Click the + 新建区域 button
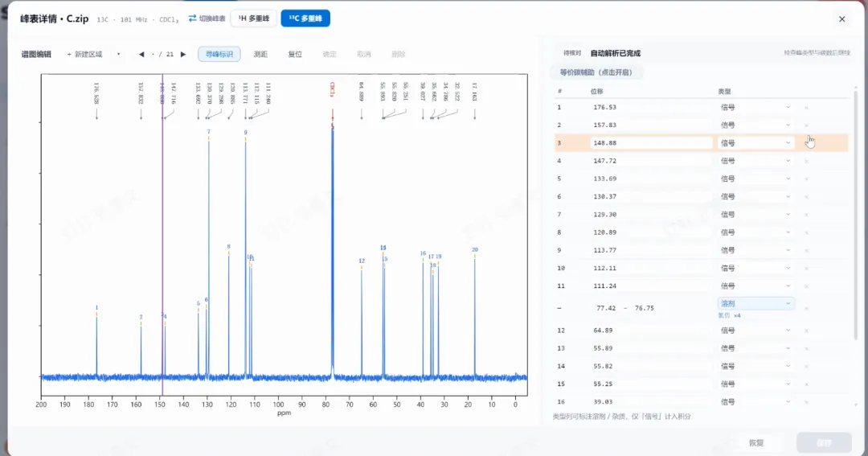 (x=84, y=55)
